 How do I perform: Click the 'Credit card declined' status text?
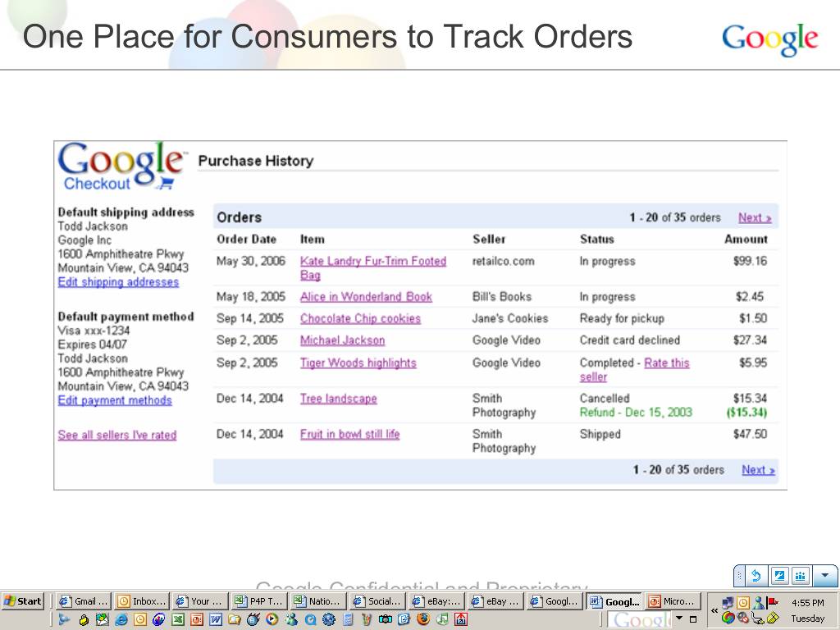629,340
